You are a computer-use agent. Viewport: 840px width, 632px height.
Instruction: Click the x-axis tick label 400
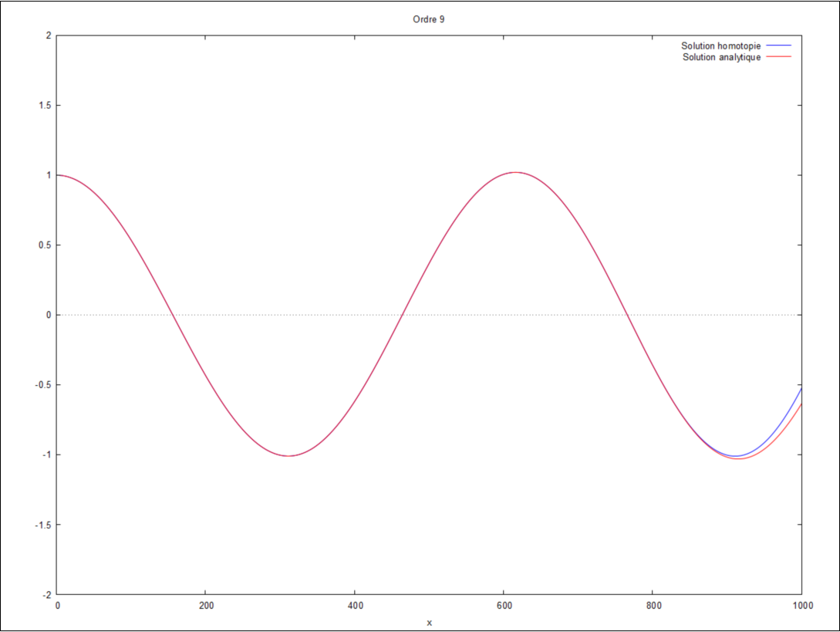(355, 606)
